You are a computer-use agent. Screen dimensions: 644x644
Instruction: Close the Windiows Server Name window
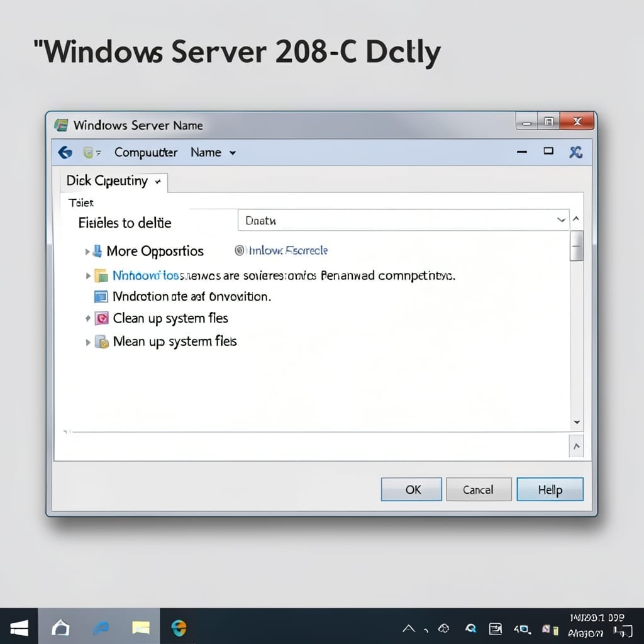click(x=577, y=121)
